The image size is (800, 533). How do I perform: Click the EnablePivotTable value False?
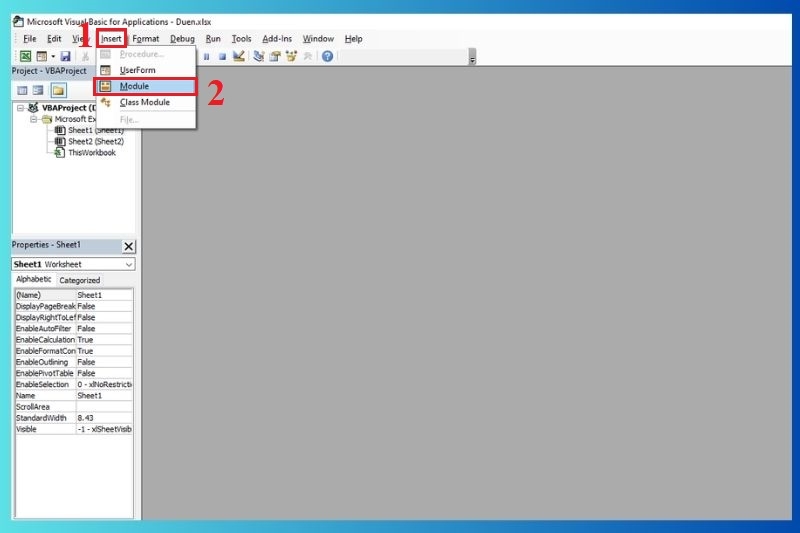105,373
